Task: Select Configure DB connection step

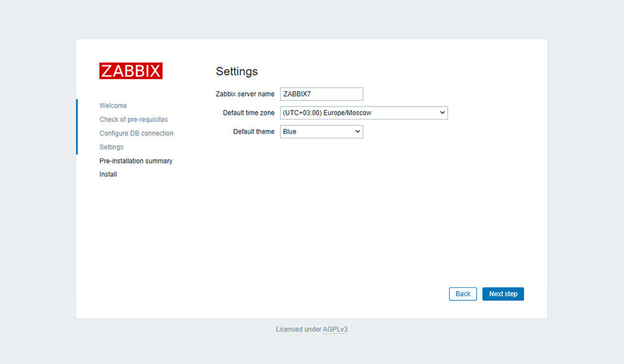Action: [x=137, y=133]
